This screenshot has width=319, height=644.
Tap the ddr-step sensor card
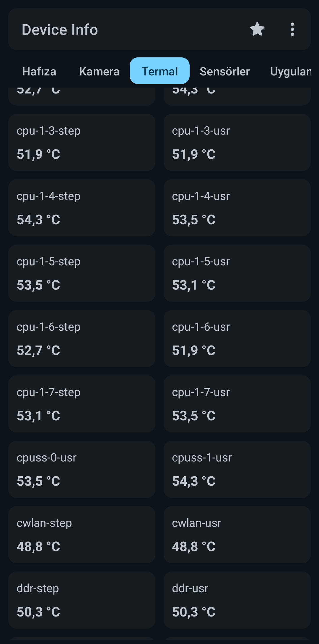click(x=82, y=600)
